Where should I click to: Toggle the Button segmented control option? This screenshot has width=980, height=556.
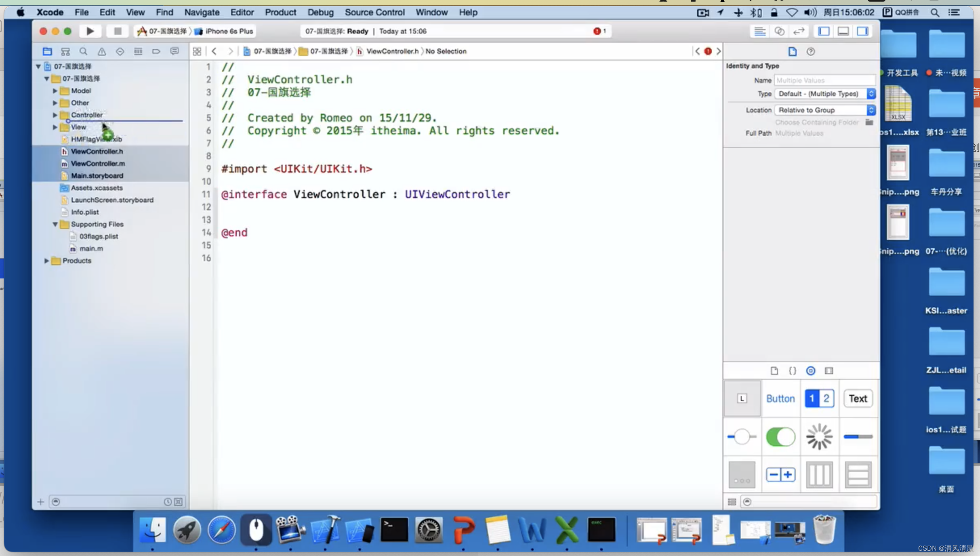coord(781,398)
